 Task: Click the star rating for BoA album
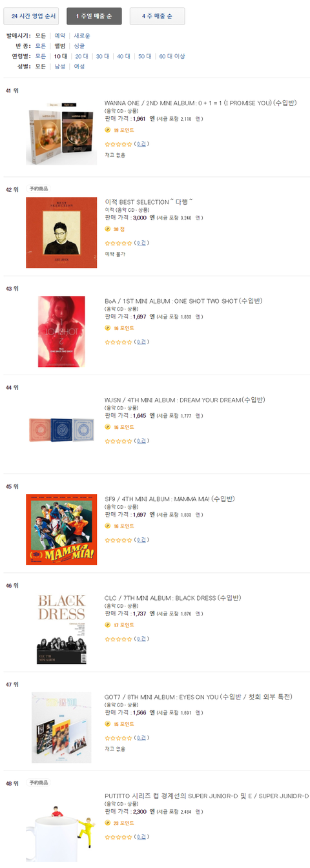point(118,342)
